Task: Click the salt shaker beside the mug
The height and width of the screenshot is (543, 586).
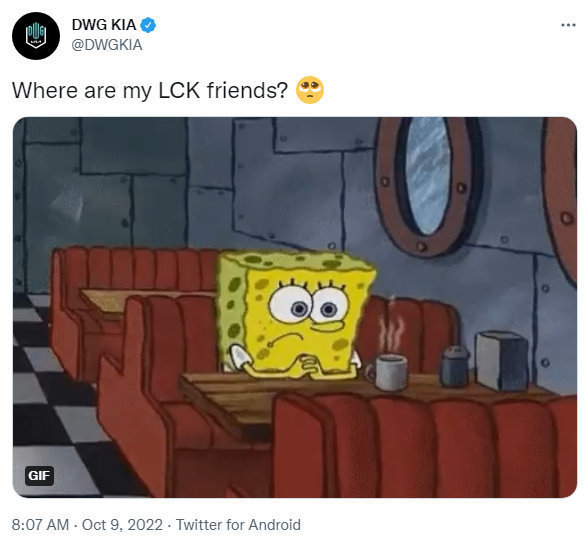Action: 454,365
